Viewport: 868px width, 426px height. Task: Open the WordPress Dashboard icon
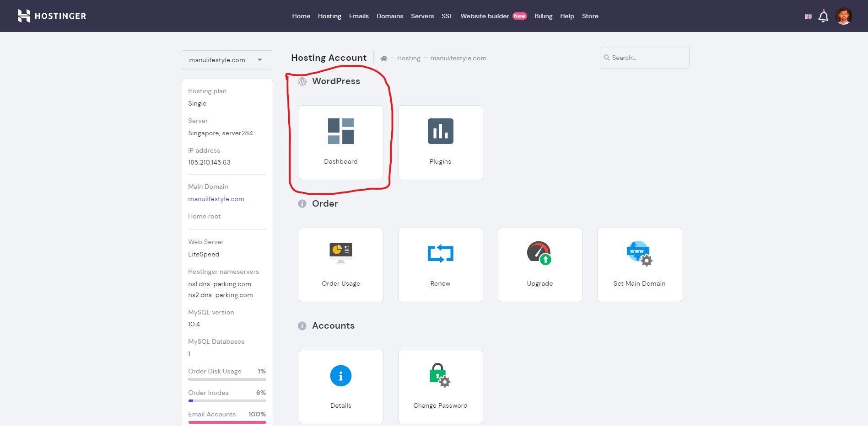pyautogui.click(x=340, y=131)
